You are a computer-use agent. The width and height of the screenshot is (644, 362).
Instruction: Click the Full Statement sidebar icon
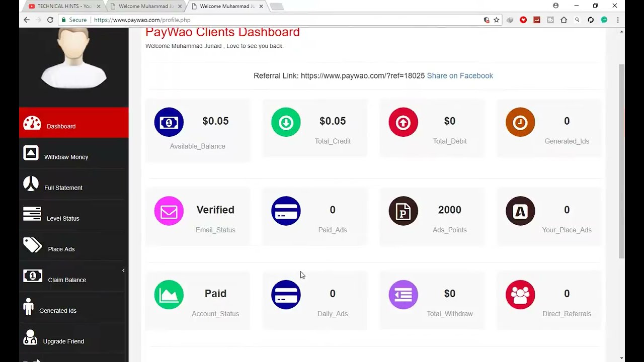(31, 184)
